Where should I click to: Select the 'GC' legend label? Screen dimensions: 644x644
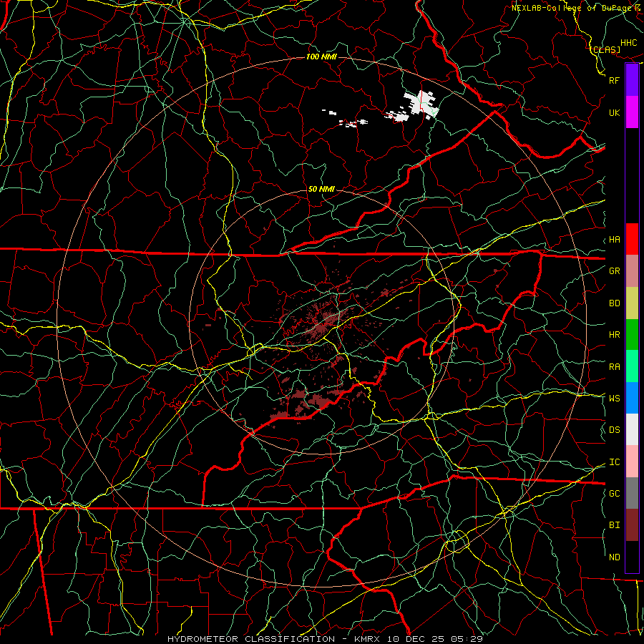(615, 494)
